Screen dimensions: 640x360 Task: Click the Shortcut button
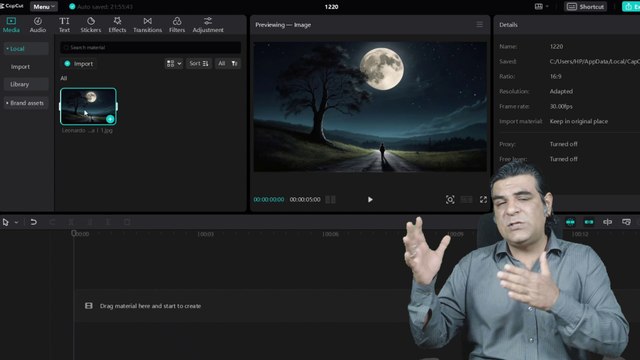pyautogui.click(x=586, y=7)
